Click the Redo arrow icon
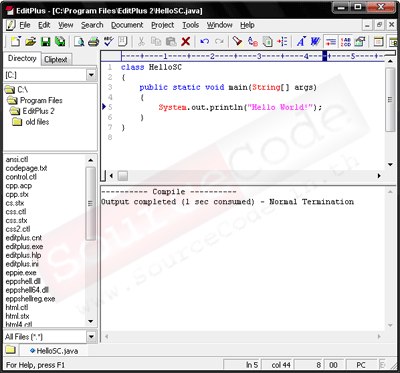This screenshot has width=400, height=373. tap(219, 41)
